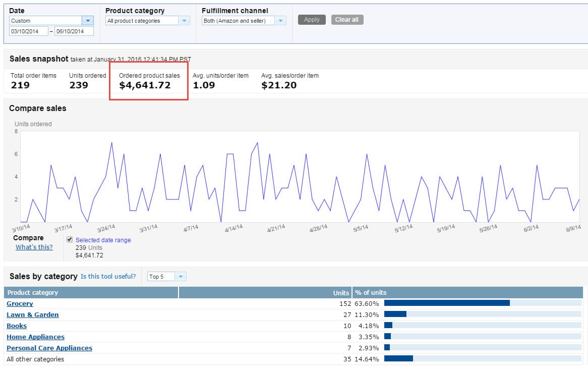Click the Avg. sales/order item $21.20 value
Image resolution: width=588 pixels, height=371 pixels.
pyautogui.click(x=279, y=85)
